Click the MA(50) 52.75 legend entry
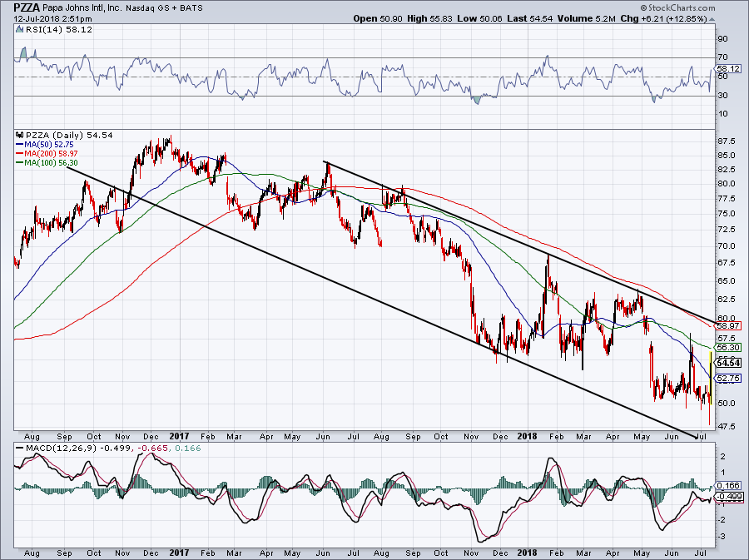 [45, 144]
